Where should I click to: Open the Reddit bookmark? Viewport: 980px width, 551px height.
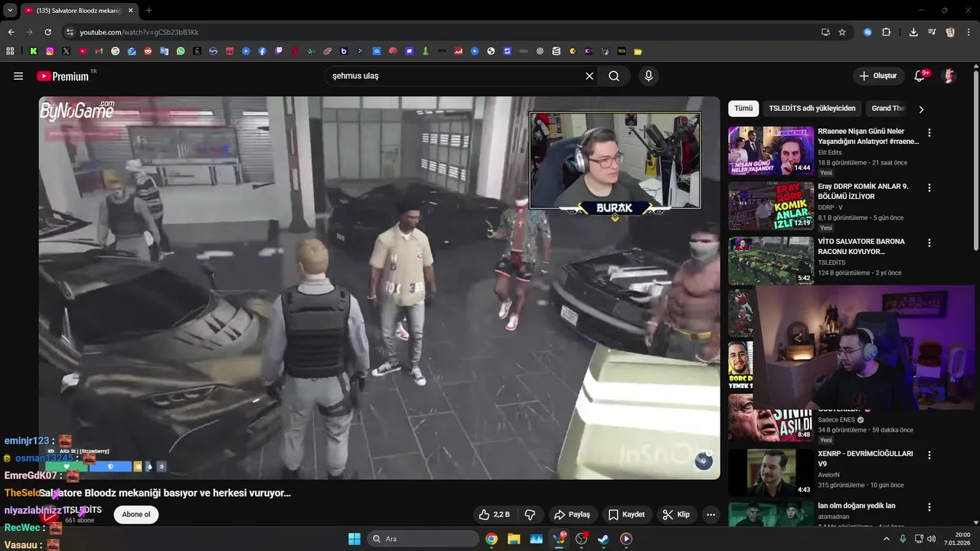pyautogui.click(x=148, y=51)
